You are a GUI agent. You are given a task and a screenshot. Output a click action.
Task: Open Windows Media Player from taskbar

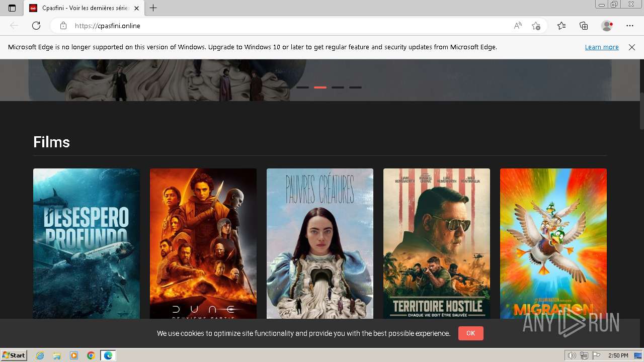pyautogui.click(x=74, y=355)
